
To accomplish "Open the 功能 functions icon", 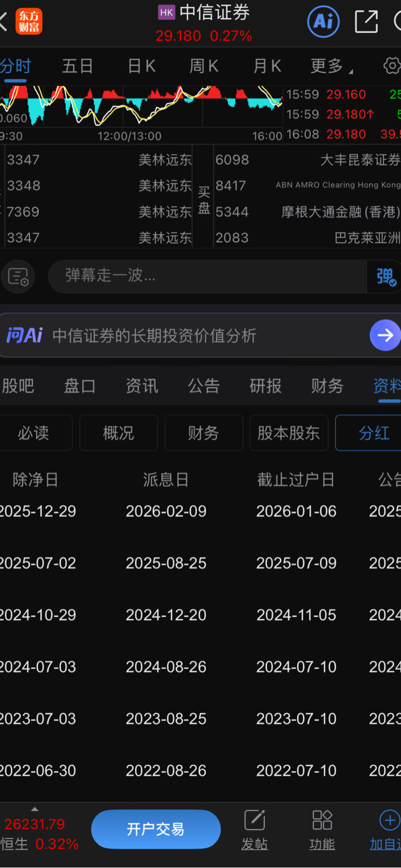I will (x=322, y=829).
